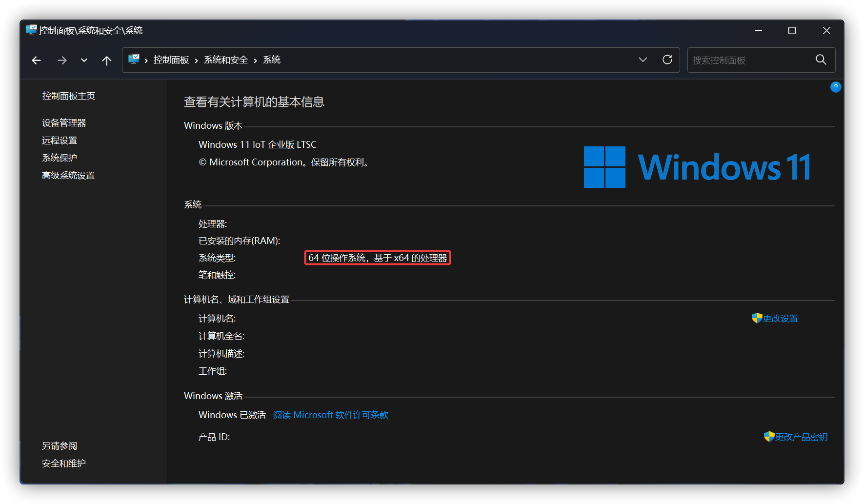Click 控制面板 breadcrumb in address bar
The height and width of the screenshot is (504, 864).
point(171,60)
